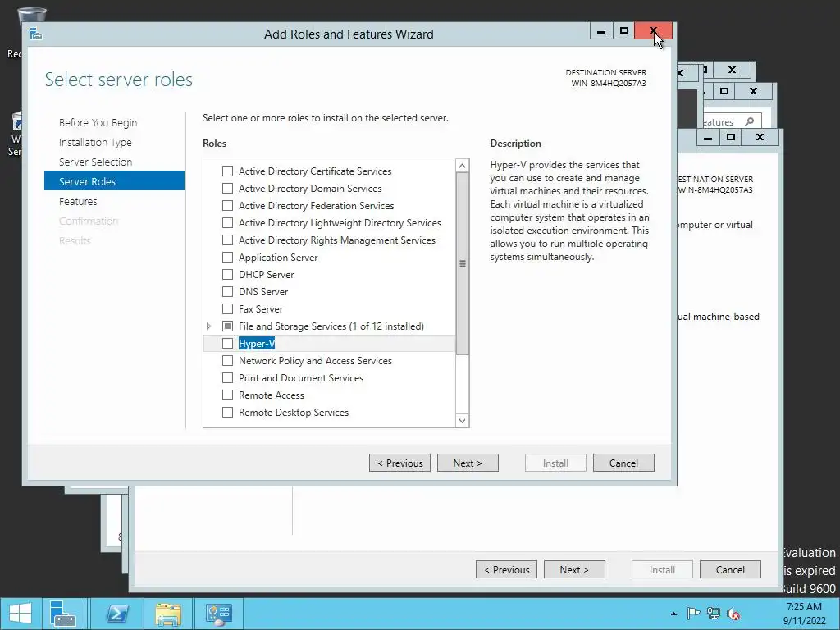Go to Before You Begin step
The width and height of the screenshot is (840, 630).
coord(98,123)
